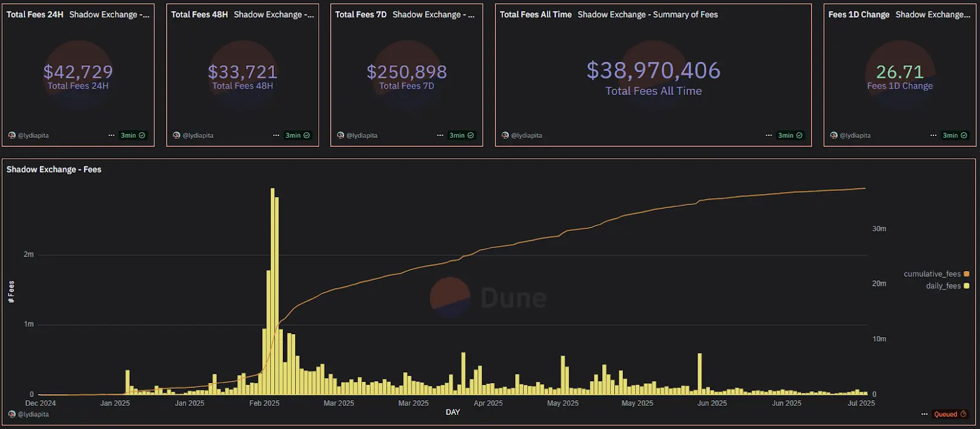The image size is (980, 429).
Task: Open the ellipsis menu on Total Fees 7D panel
Action: pos(440,135)
